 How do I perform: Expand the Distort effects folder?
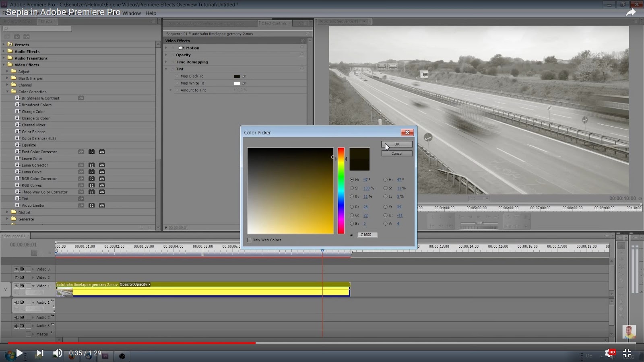point(7,212)
